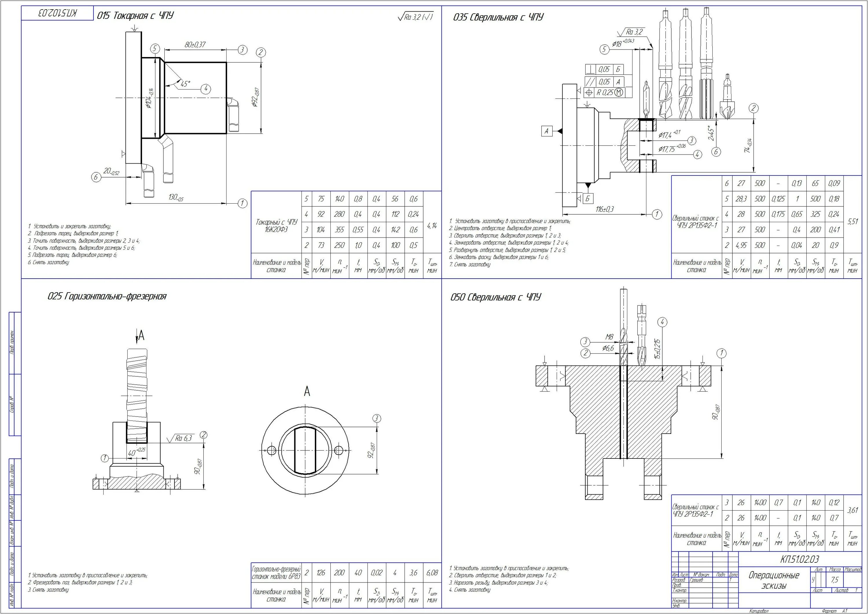
Task: Click the 116±0,3 dimension in operation 035
Action: (x=605, y=209)
